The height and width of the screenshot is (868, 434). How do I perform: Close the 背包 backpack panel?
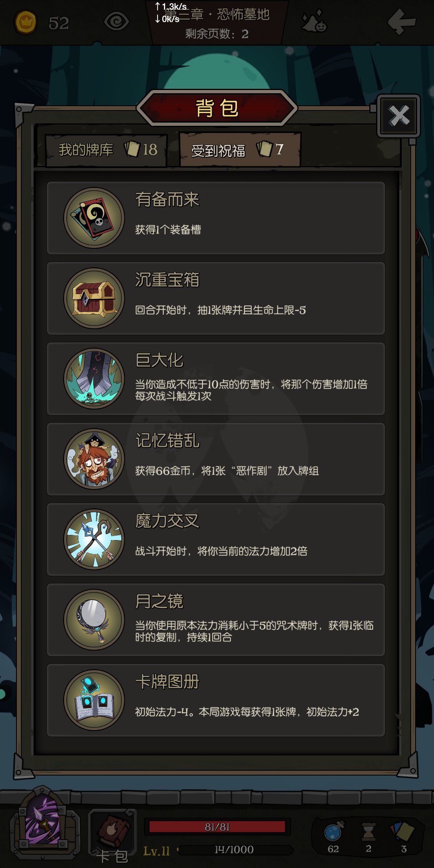tap(399, 116)
